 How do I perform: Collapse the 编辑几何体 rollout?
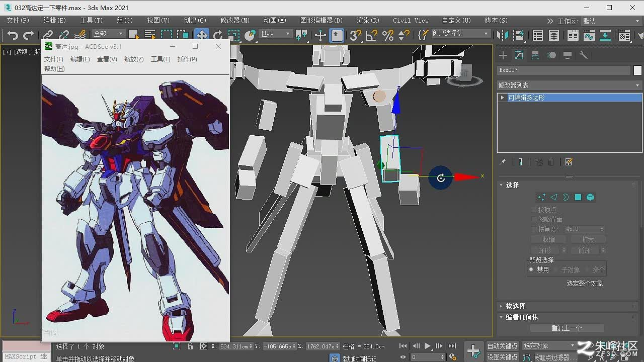click(x=522, y=317)
